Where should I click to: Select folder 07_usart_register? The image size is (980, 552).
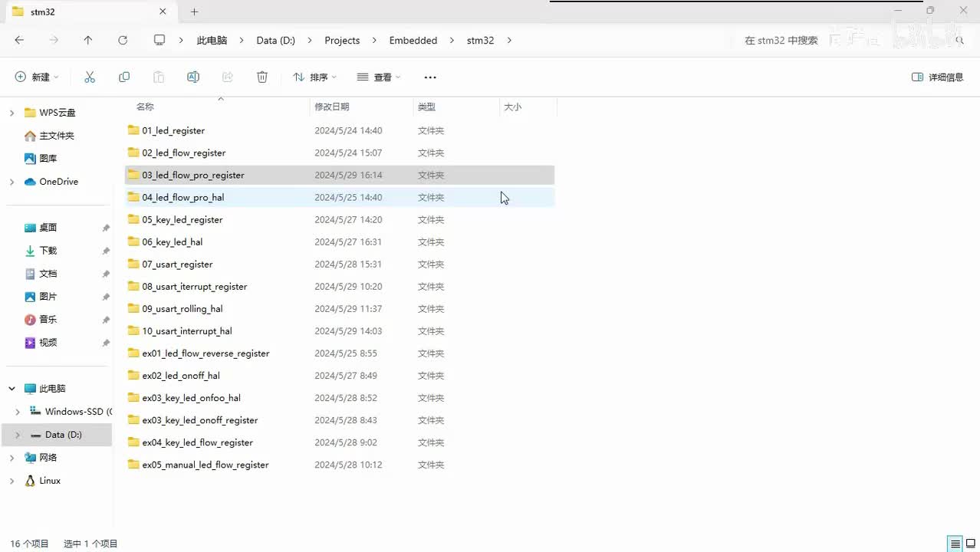340,264
